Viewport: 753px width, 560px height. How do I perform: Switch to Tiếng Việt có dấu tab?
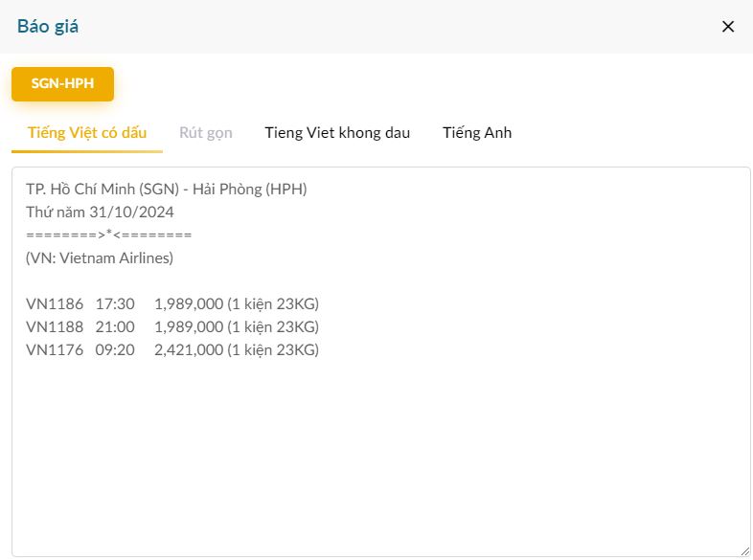pos(87,132)
